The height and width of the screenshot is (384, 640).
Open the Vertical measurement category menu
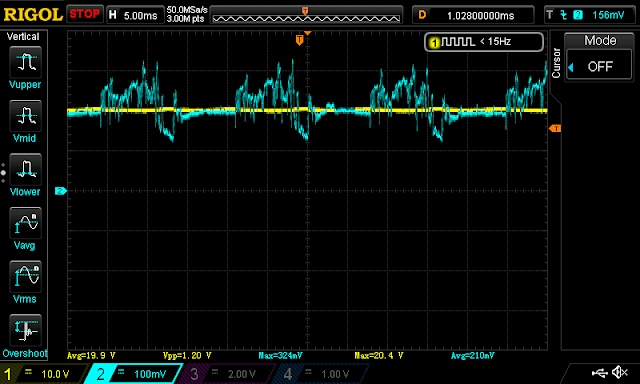click(23, 37)
